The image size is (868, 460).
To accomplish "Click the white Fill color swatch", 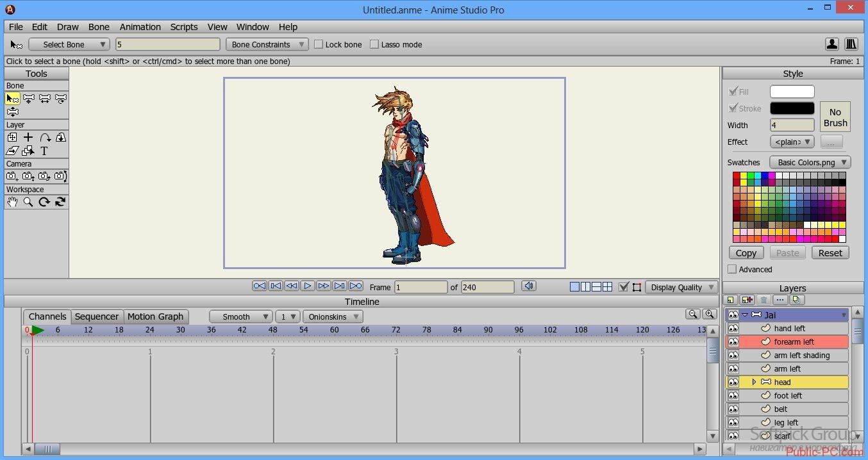I will click(x=792, y=92).
